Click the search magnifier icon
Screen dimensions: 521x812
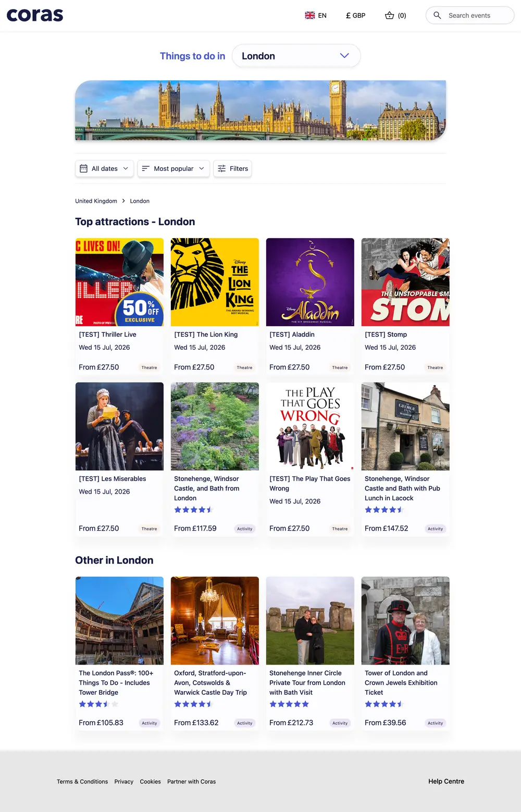[x=437, y=15]
